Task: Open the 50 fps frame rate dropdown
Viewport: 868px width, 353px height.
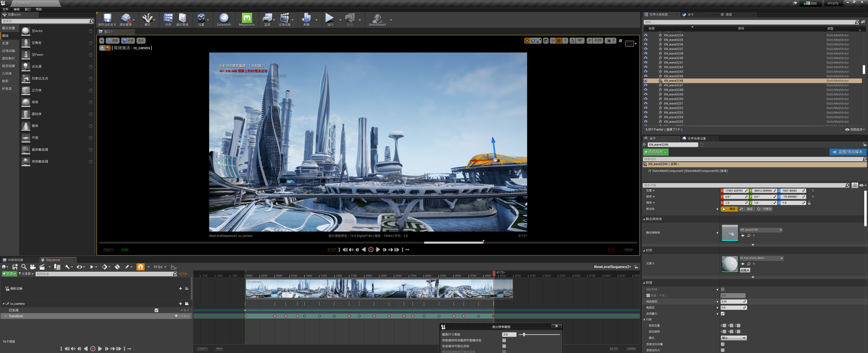Action: tap(159, 267)
